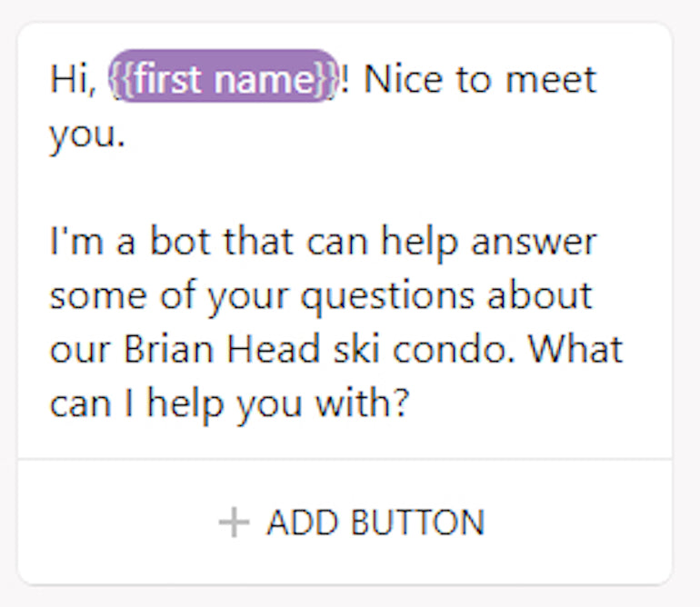Click the plus icon beside ADD BUTTON
The image size is (700, 607).
point(234,522)
